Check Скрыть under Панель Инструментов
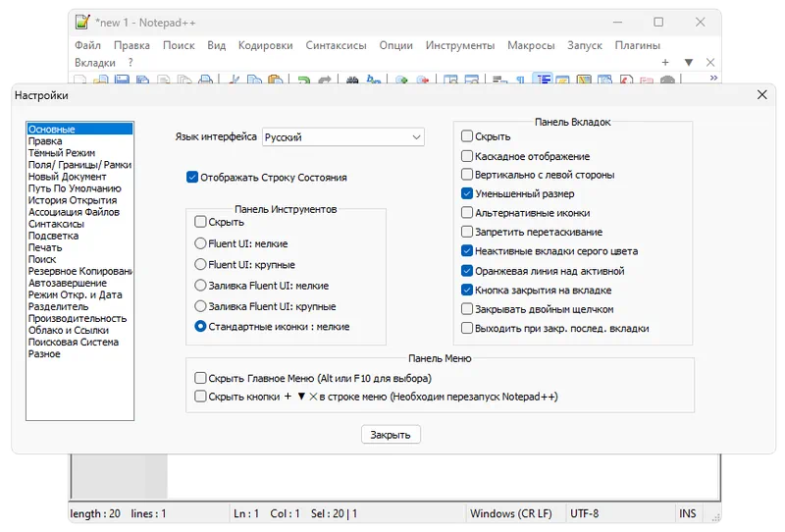 200,222
